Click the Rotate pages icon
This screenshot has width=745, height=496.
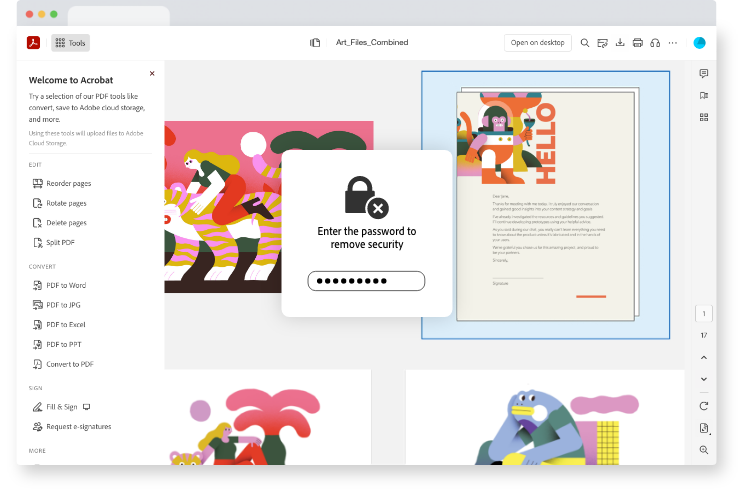(38, 203)
